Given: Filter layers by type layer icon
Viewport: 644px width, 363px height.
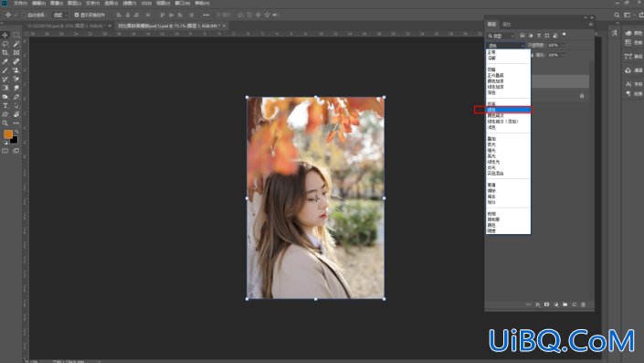Looking at the screenshot, I should click(539, 36).
